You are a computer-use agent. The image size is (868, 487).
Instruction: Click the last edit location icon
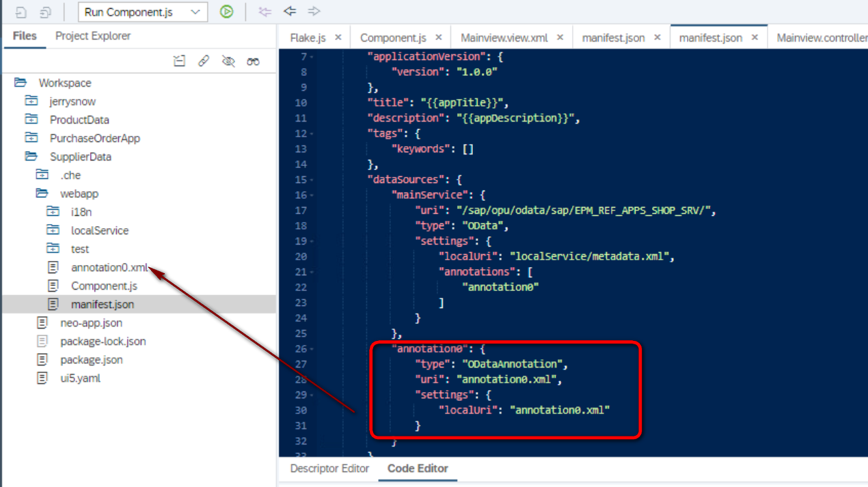tap(265, 12)
